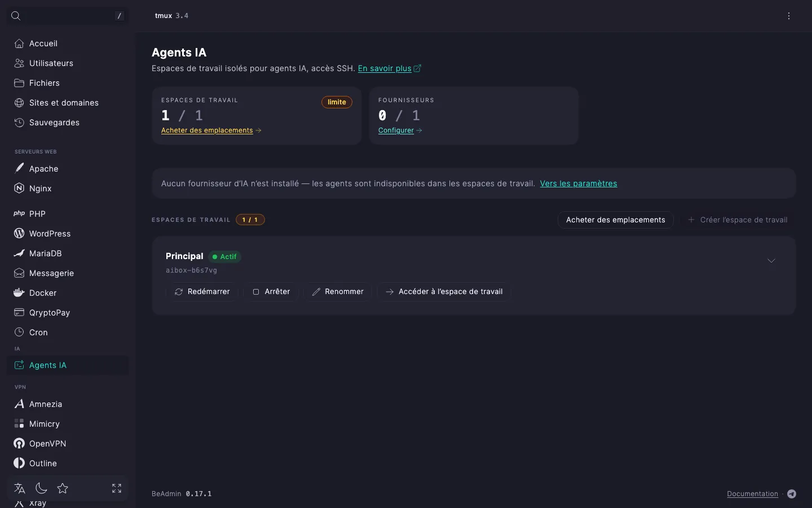Click the Apache feather icon

[x=19, y=169]
